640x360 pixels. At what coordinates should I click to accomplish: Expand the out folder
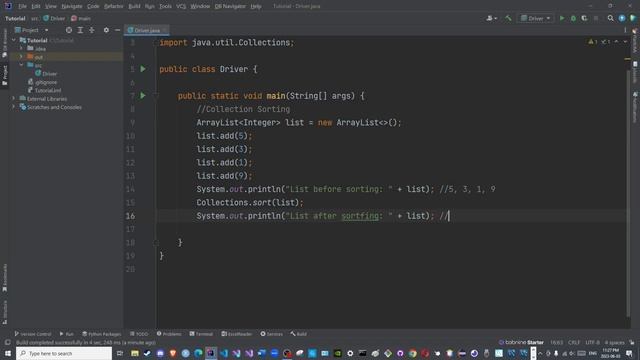point(21,57)
